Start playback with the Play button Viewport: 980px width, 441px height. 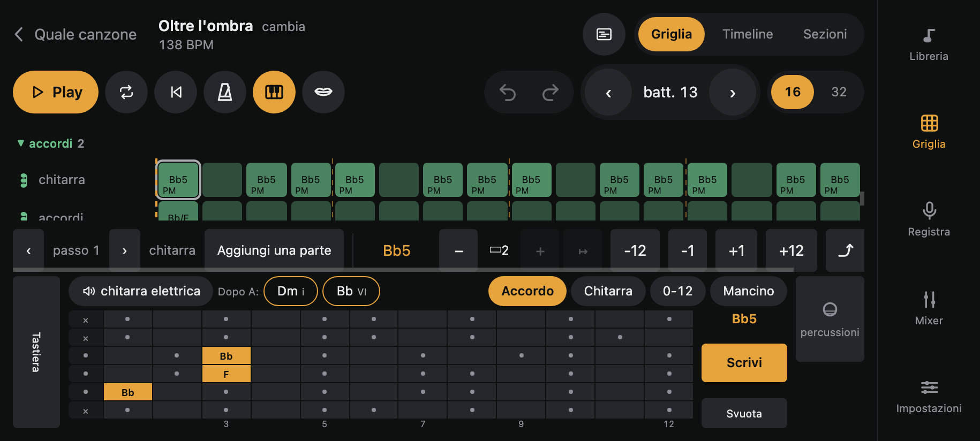point(56,92)
